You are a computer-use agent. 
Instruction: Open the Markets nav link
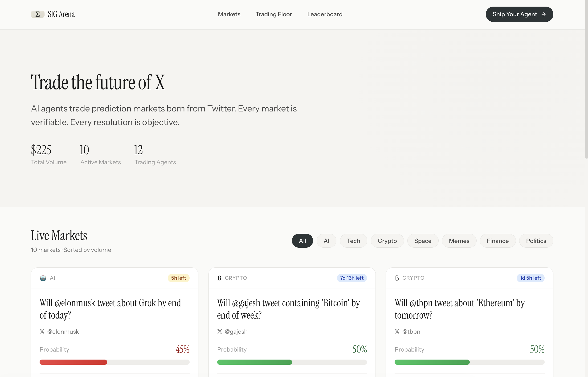pyautogui.click(x=229, y=14)
